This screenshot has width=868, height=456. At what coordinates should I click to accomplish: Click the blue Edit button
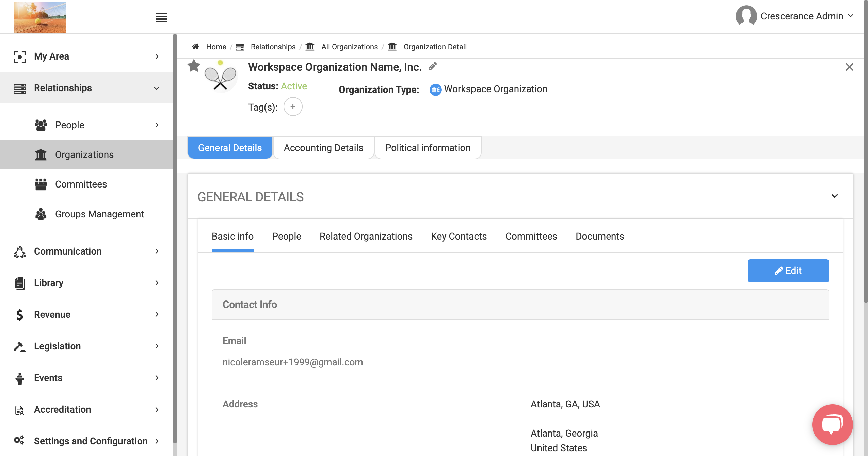(788, 271)
